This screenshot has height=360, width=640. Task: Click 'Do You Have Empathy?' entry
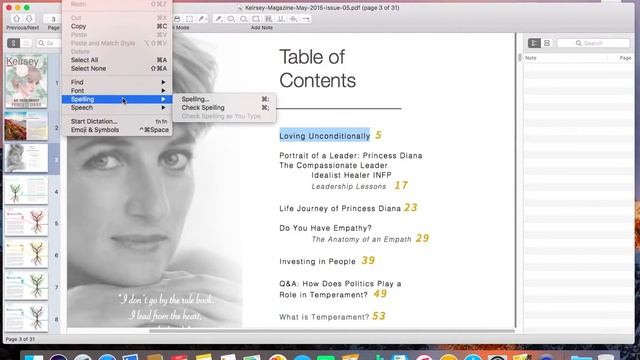[325, 228]
